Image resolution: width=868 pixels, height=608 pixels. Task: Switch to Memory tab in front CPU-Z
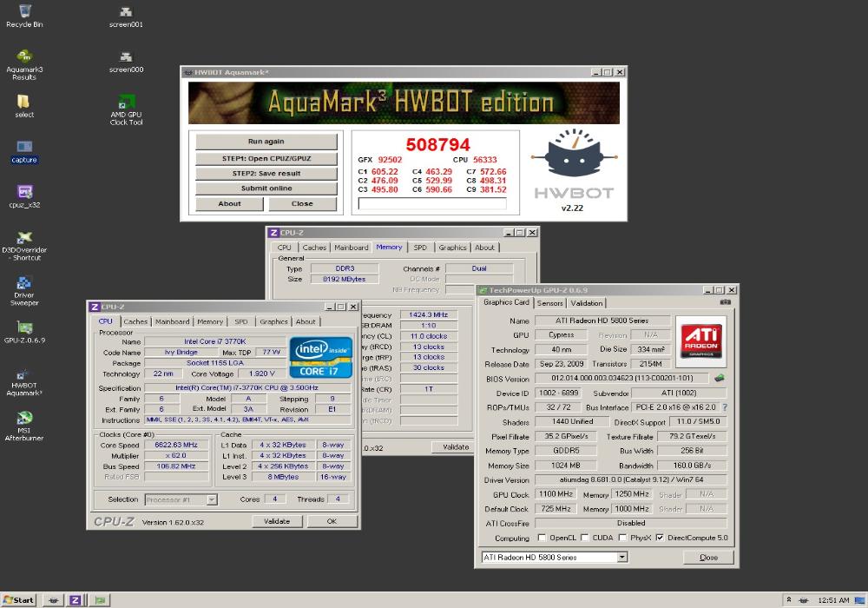click(210, 321)
